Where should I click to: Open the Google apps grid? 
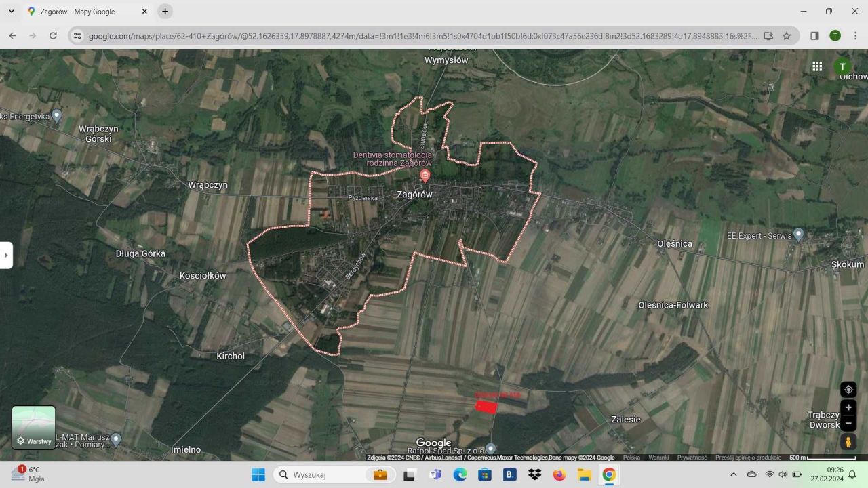pos(817,66)
